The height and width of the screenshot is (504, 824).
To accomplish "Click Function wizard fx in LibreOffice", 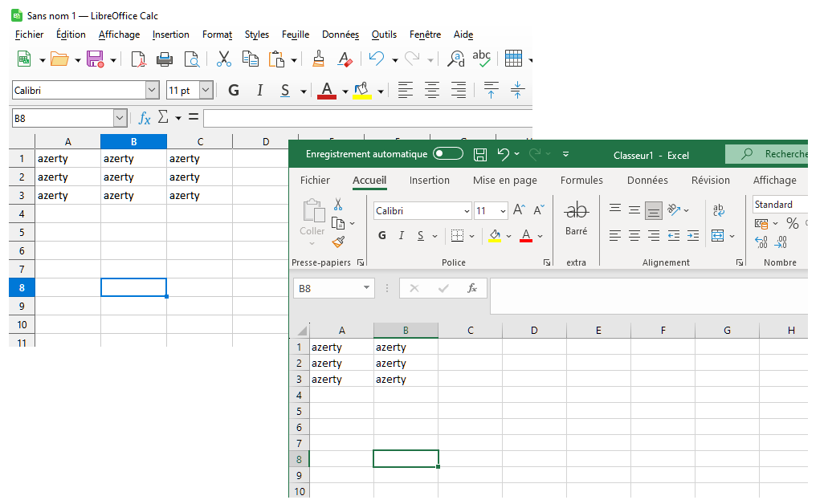I will (x=144, y=118).
